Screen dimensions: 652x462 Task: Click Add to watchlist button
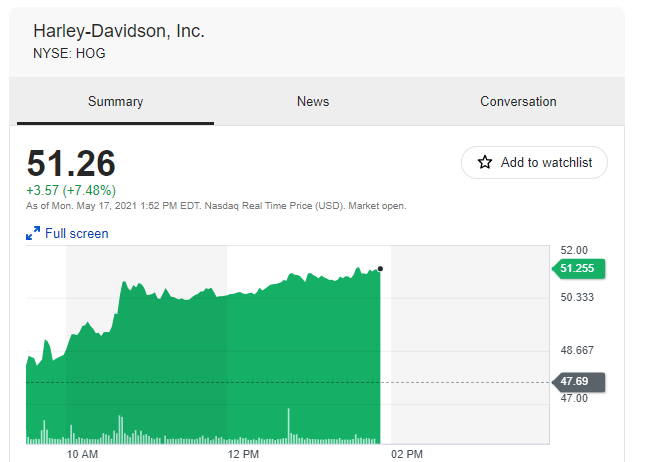534,162
